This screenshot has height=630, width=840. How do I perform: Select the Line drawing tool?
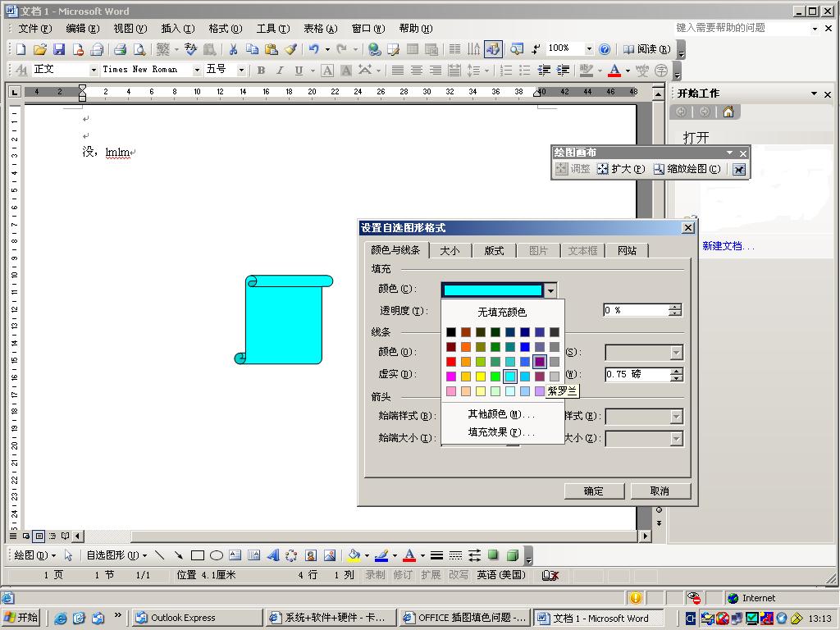pos(159,555)
